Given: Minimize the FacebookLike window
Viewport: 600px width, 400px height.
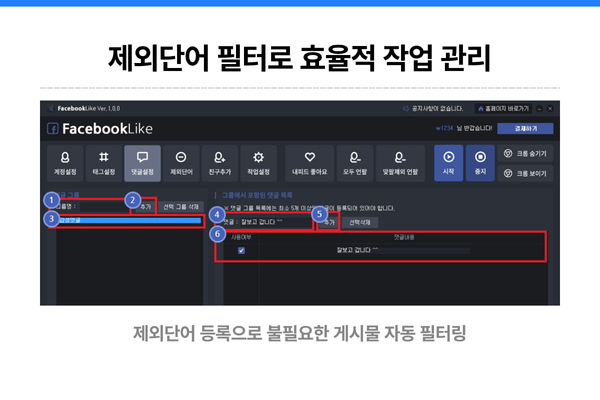Looking at the screenshot, I should (x=540, y=109).
